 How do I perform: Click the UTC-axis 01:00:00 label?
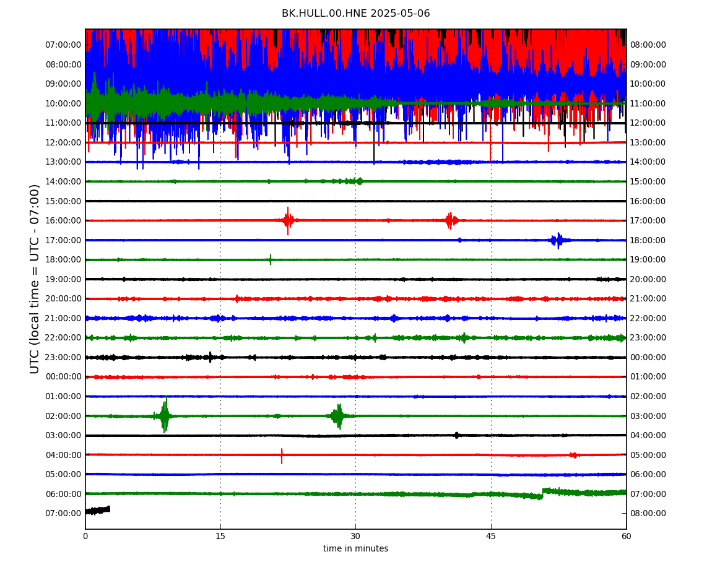(x=63, y=396)
